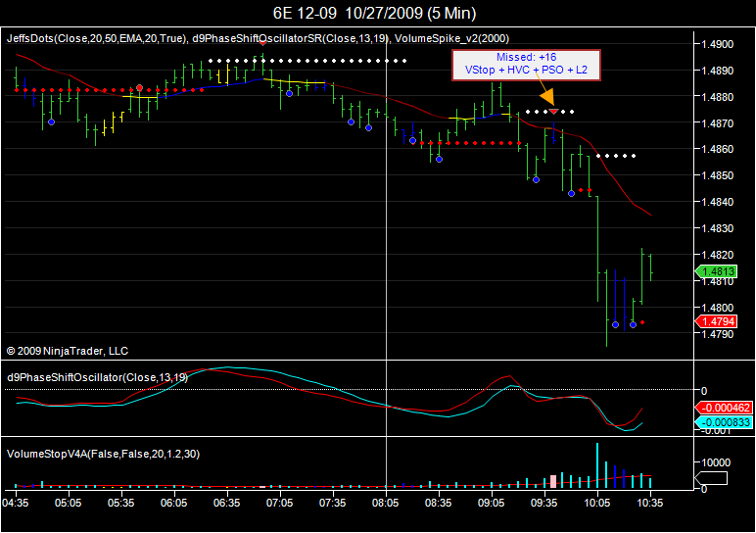Click the 1.4840 price axis label
This screenshot has width=756, height=533.
coord(717,202)
